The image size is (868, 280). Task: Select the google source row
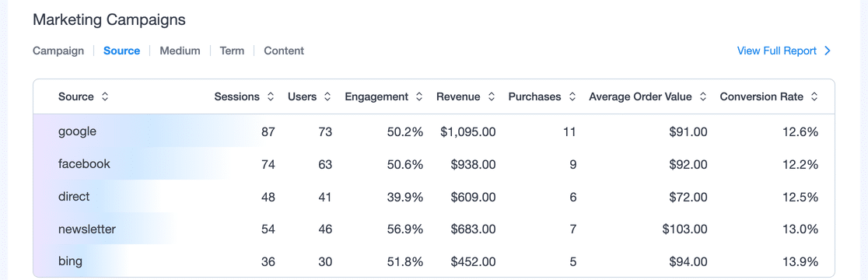[434, 131]
